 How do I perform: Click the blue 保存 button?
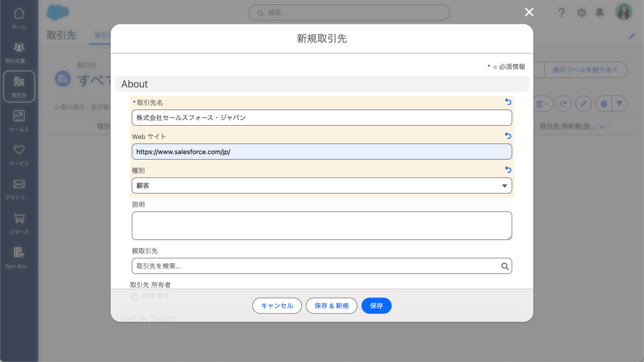[376, 306]
